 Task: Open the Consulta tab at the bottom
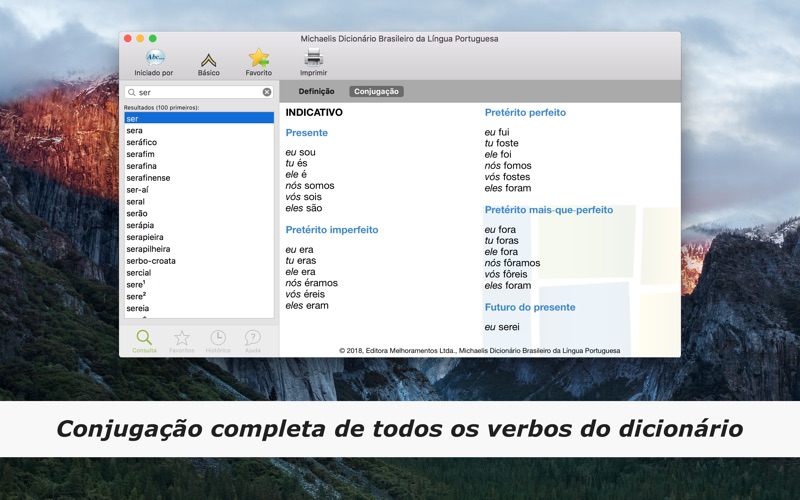[x=144, y=341]
